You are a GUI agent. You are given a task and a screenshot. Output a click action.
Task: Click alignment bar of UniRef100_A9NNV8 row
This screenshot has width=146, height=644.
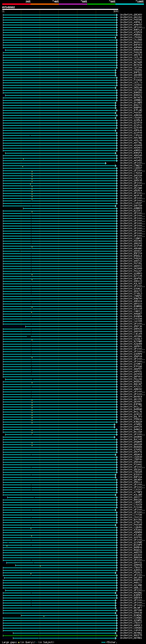pyautogui.click(x=70, y=208)
